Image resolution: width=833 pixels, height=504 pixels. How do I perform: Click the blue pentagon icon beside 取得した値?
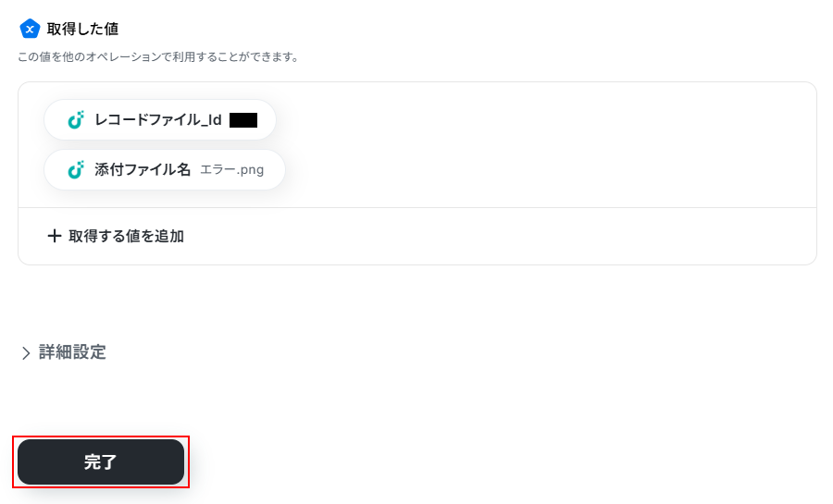(30, 29)
